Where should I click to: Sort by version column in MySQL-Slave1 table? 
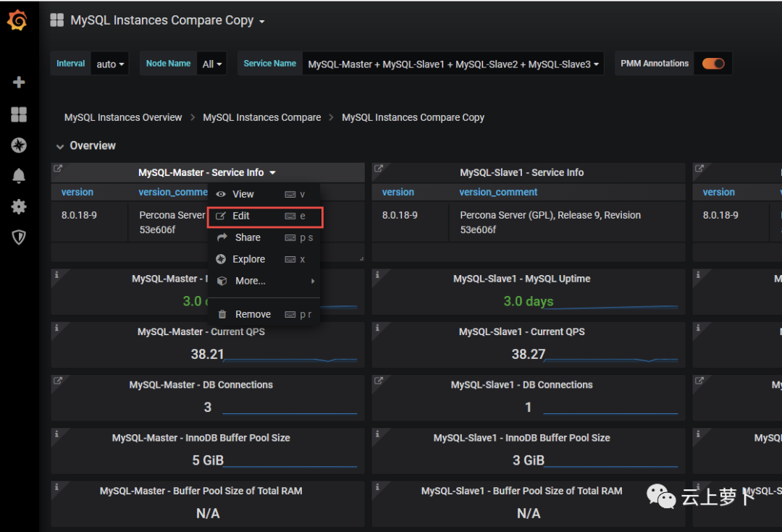[398, 192]
